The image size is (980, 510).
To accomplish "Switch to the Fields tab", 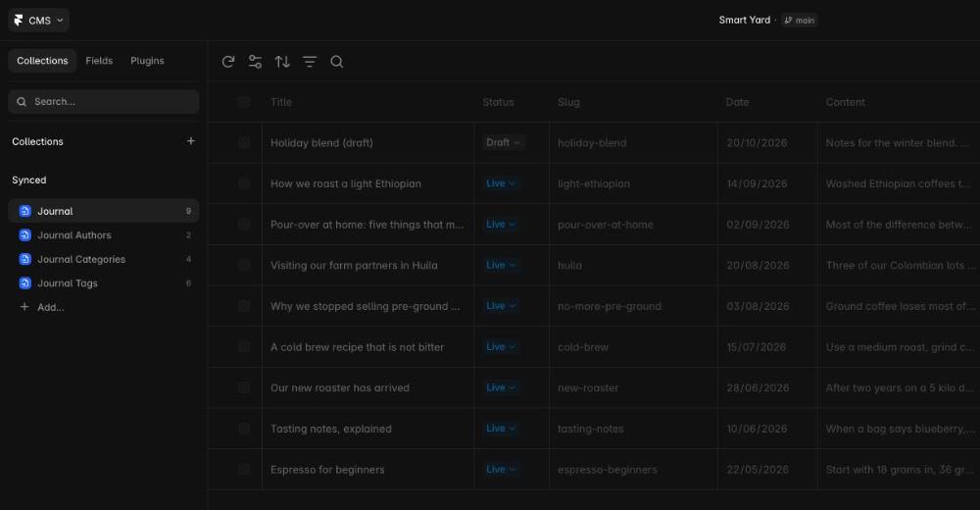I will click(99, 61).
